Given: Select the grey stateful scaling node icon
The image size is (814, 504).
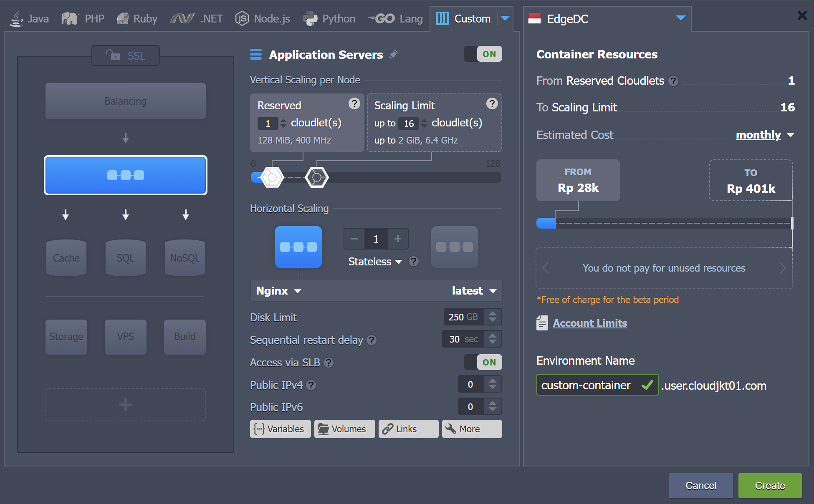Looking at the screenshot, I should click(455, 247).
